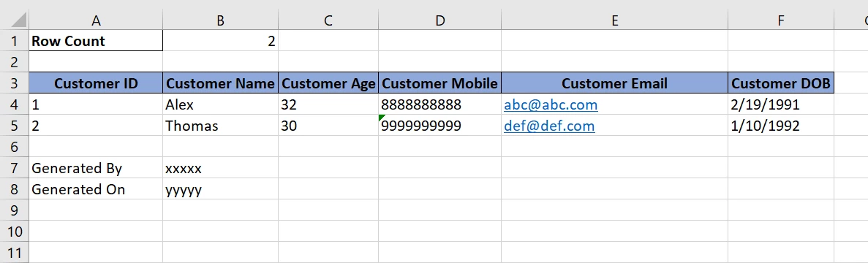Select the age cell showing 30
Image resolution: width=868 pixels, height=263 pixels.
coord(328,126)
